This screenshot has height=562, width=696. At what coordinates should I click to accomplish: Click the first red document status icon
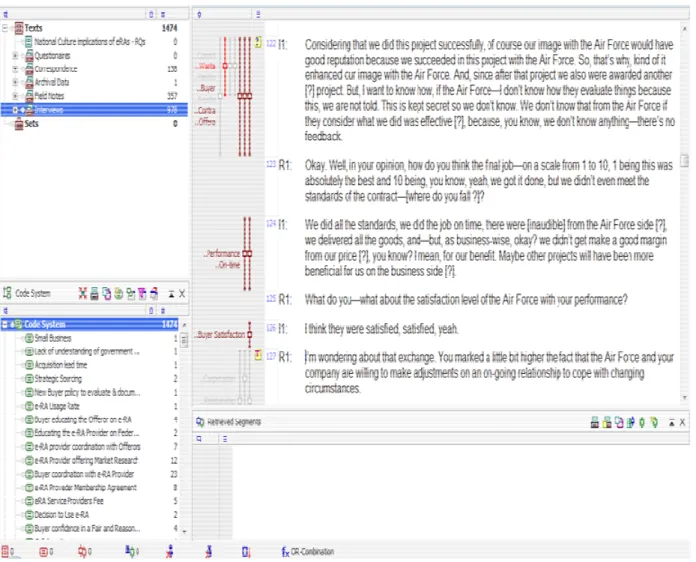click(x=5, y=551)
